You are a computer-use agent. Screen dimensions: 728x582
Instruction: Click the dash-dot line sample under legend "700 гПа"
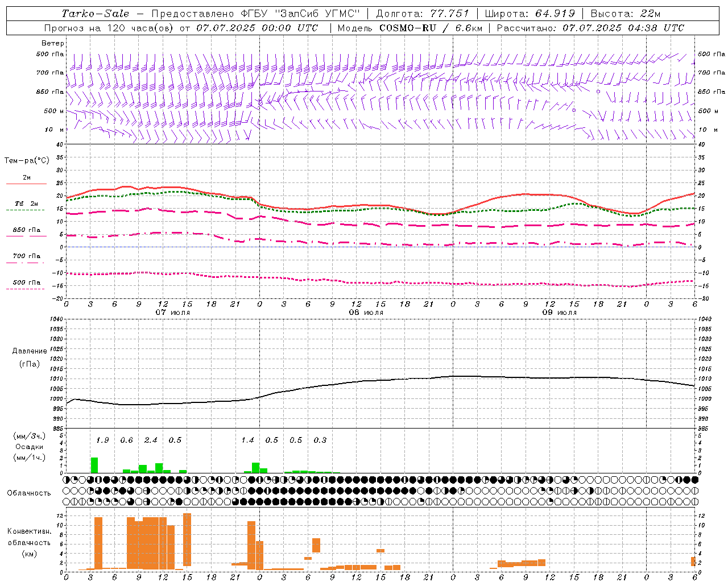pyautogui.click(x=25, y=263)
